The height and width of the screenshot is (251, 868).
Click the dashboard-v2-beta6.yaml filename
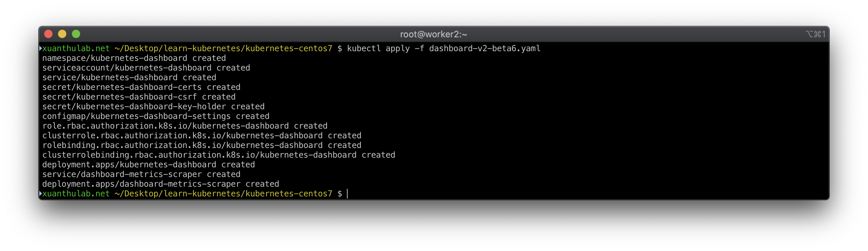[x=485, y=48]
